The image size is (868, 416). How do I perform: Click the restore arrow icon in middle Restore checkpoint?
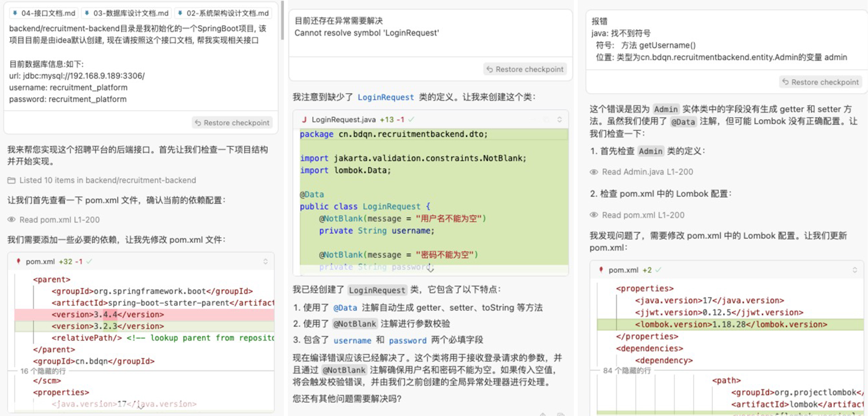[489, 69]
